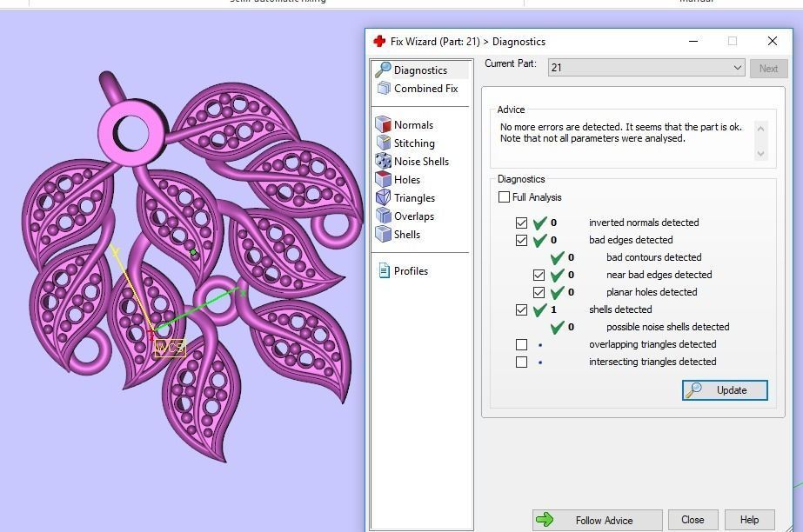Minimize the Fix Wizard window
This screenshot has height=532, width=803.
(693, 42)
